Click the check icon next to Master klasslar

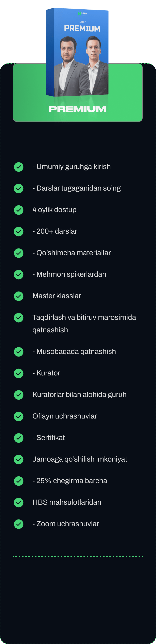(x=19, y=296)
